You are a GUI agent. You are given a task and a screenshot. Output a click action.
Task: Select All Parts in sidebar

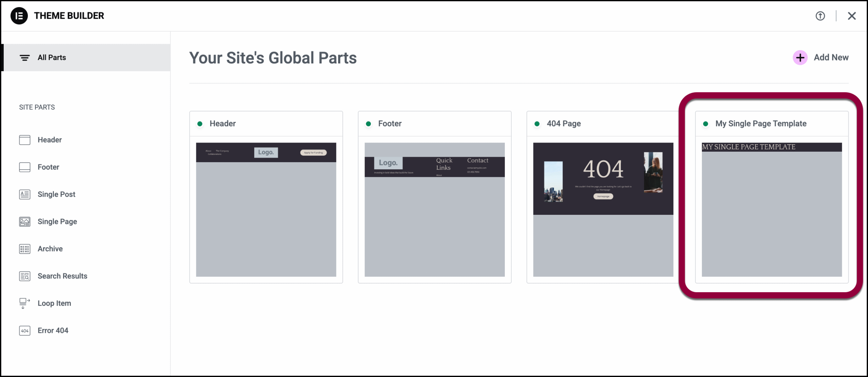[52, 57]
